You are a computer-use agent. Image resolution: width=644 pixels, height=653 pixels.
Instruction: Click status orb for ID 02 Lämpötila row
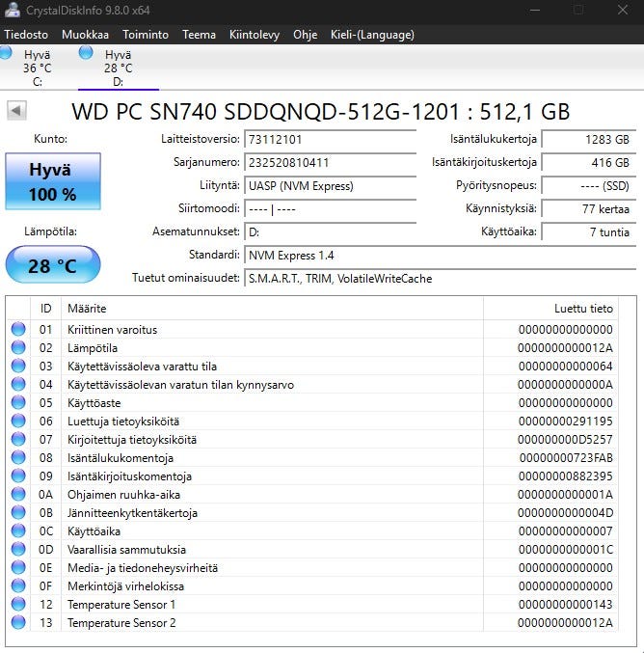coord(18,347)
